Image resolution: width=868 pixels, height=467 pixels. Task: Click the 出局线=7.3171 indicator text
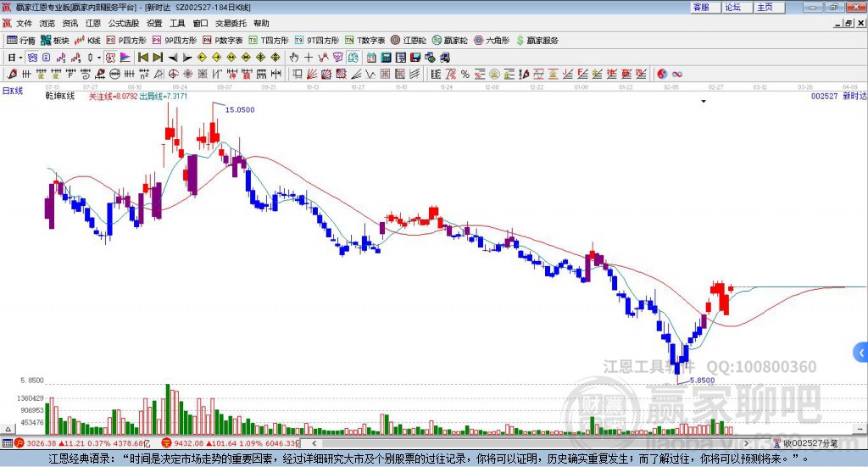[164, 97]
